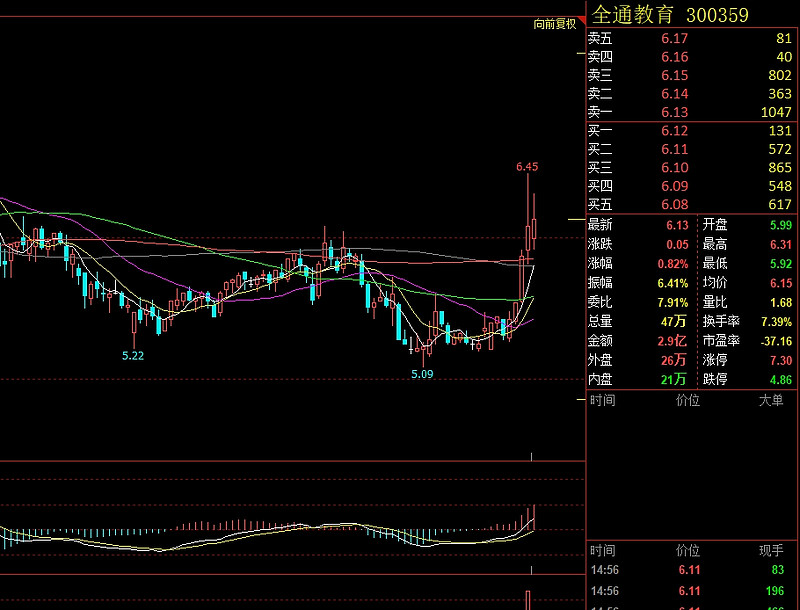Select the 买一 price 6.12

point(674,131)
